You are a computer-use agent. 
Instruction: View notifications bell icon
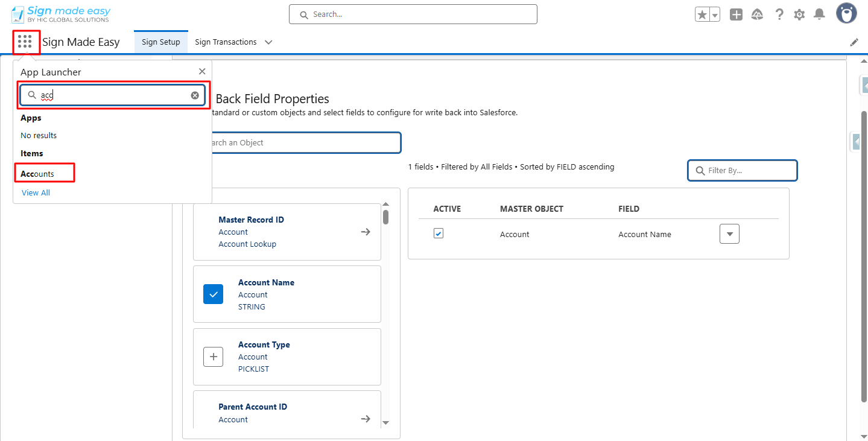click(819, 14)
